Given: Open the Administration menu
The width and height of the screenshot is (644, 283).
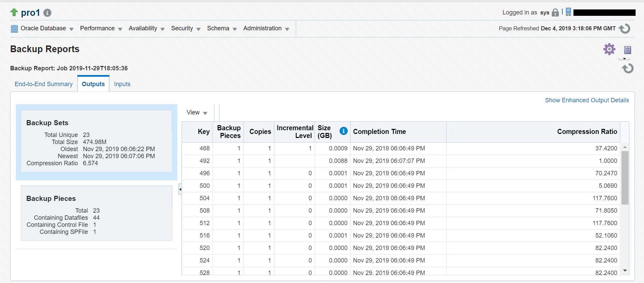Looking at the screenshot, I should (266, 28).
